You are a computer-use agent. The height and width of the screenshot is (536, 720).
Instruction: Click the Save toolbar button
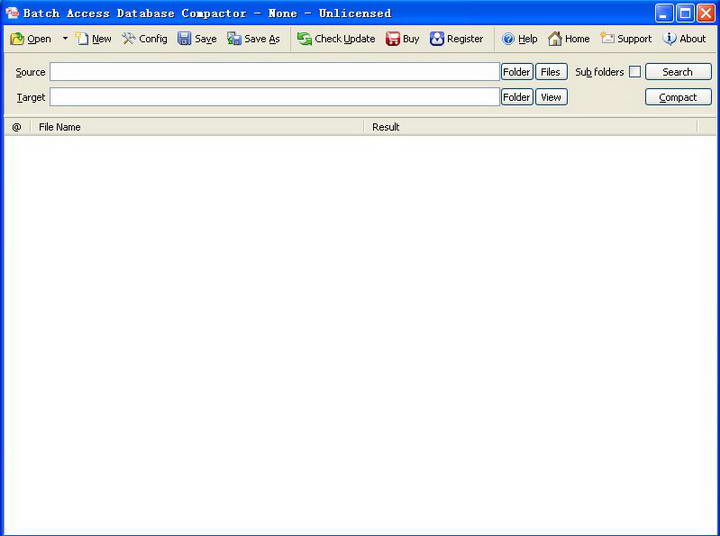tap(197, 39)
